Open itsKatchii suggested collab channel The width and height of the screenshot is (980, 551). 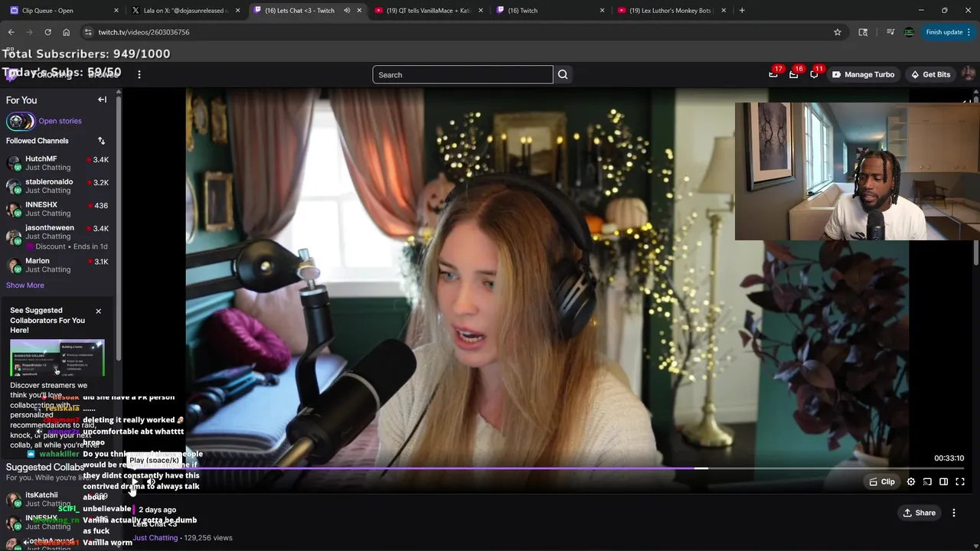click(57, 499)
